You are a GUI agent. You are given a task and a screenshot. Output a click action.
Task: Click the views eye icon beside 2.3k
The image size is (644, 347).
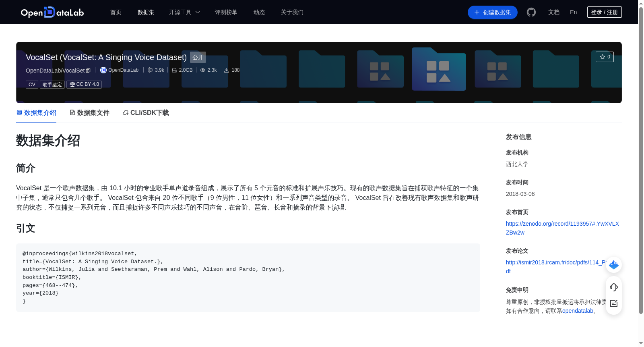tap(203, 70)
